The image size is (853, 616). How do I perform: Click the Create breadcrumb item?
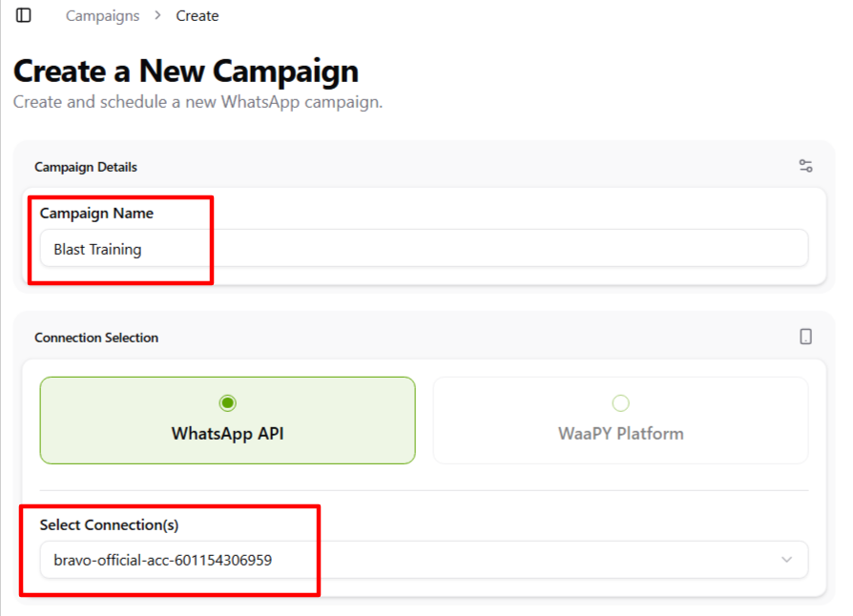click(x=198, y=15)
